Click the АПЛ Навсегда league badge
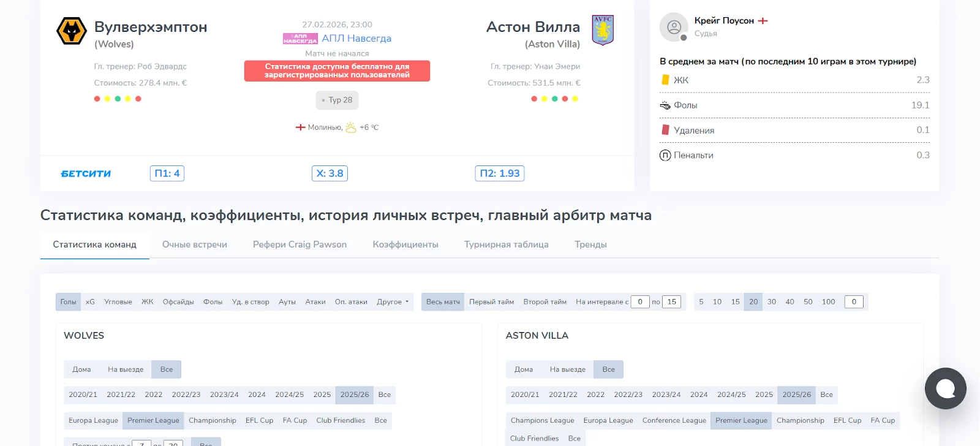 click(300, 39)
